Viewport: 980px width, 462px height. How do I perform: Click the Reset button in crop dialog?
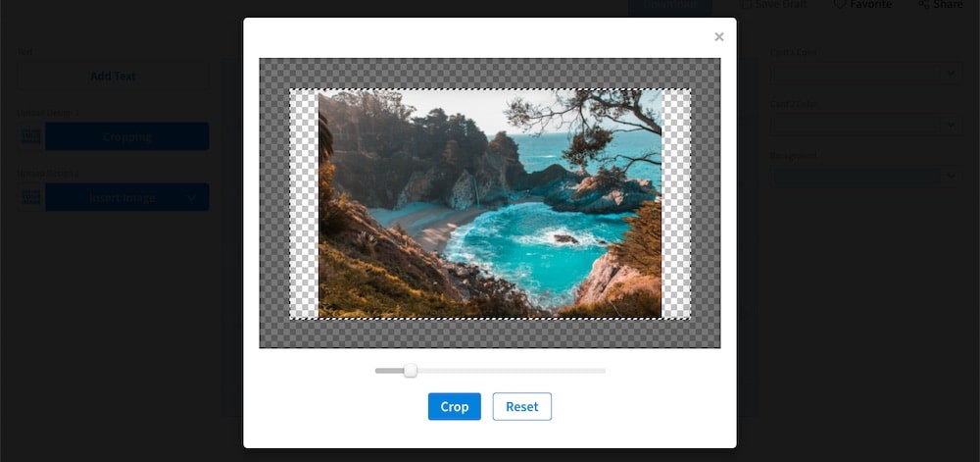(522, 406)
